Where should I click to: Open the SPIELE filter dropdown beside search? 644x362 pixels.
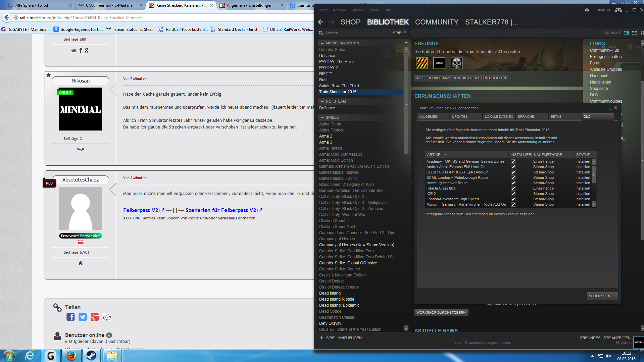(x=399, y=33)
